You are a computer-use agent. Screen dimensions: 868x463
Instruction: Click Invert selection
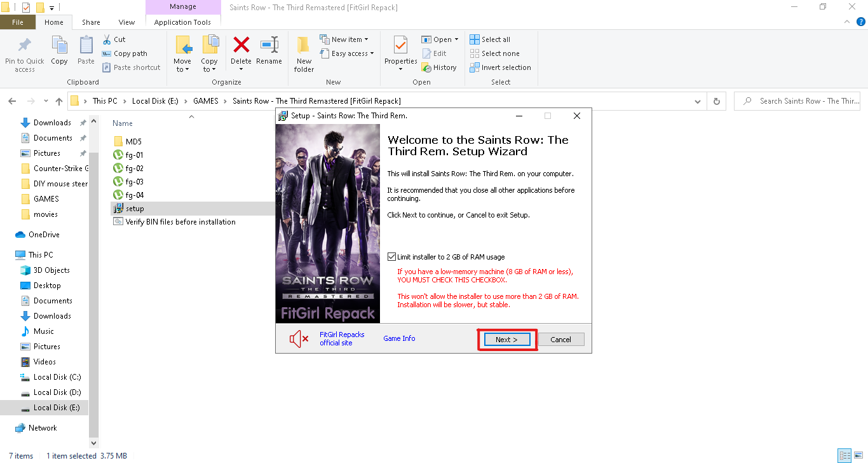point(500,67)
